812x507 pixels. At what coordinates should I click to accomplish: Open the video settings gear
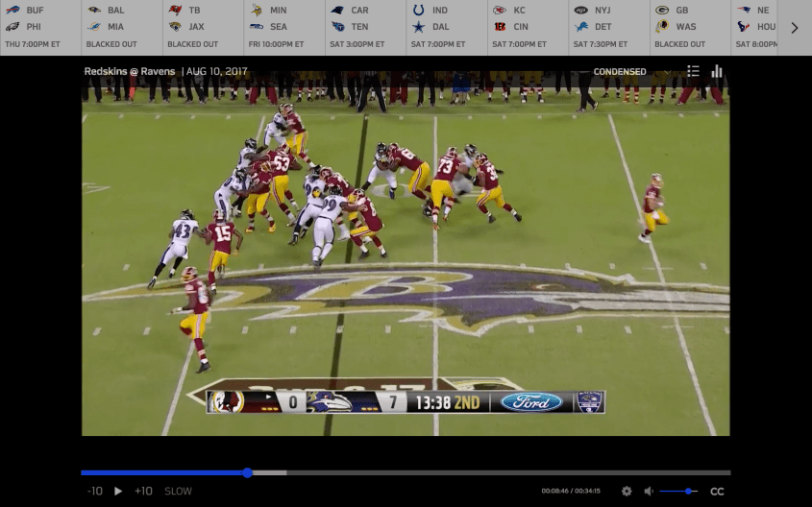pyautogui.click(x=627, y=491)
